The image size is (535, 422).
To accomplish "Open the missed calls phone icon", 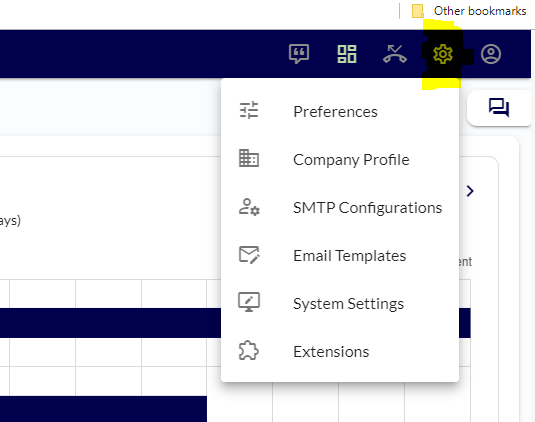I will coord(395,54).
